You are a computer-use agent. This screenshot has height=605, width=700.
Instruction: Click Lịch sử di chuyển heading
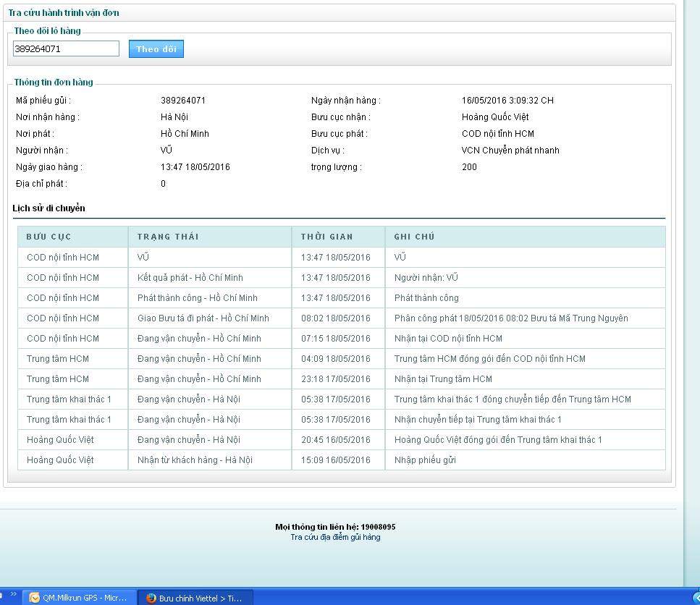49,208
